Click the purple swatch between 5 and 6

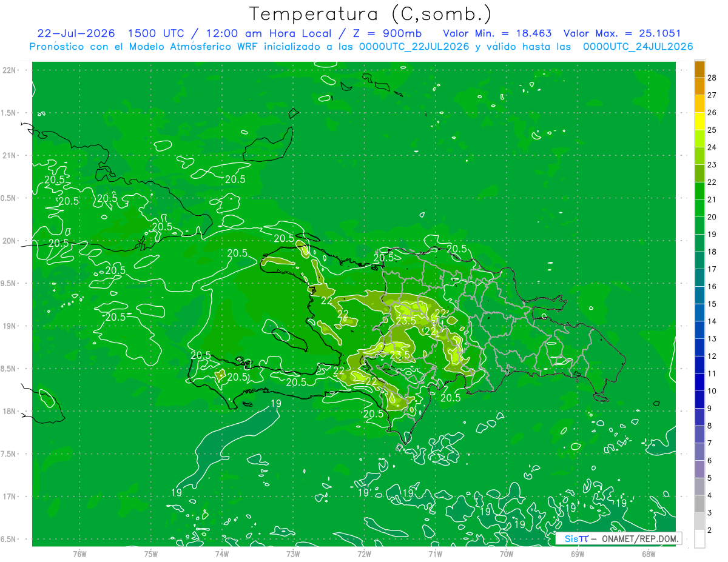699,469
